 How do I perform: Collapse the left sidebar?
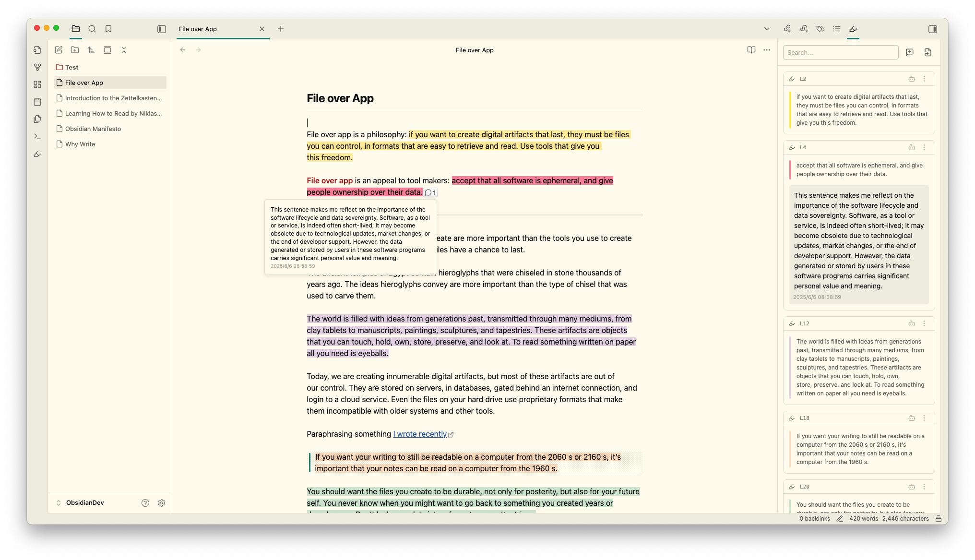pos(161,29)
